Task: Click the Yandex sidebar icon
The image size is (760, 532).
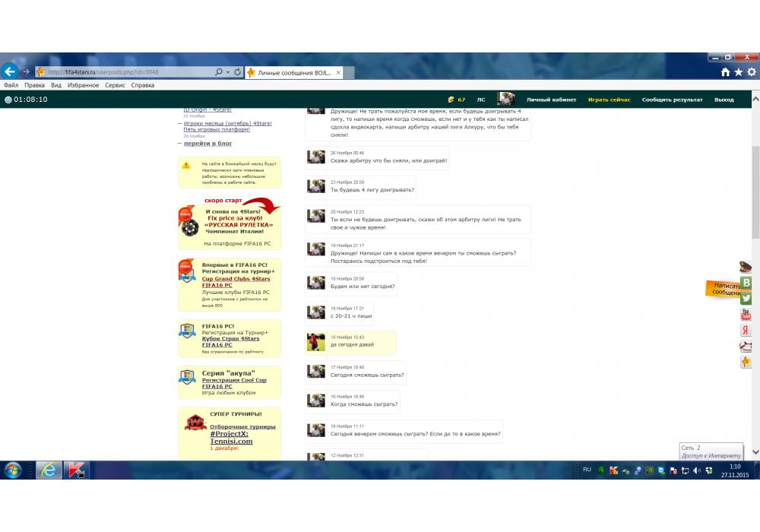Action: point(746,331)
